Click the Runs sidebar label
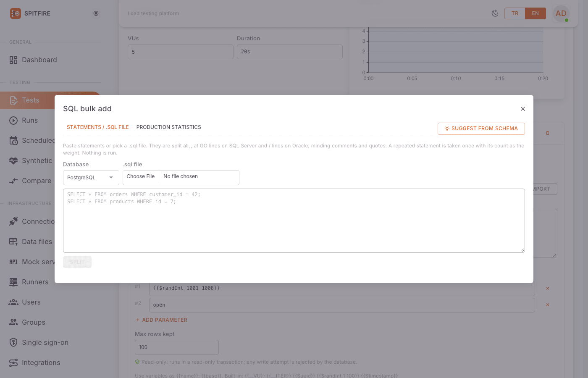Screen dimensions: 588x378 pos(30,121)
